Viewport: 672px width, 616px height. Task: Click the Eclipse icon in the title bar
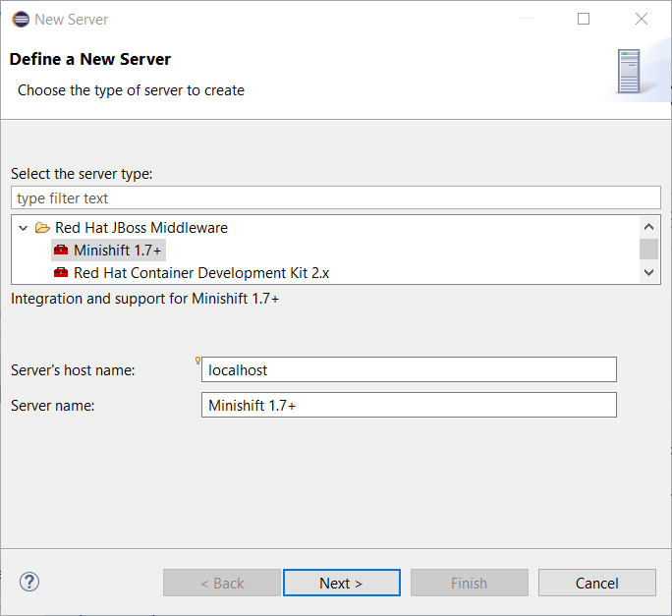tap(21, 19)
